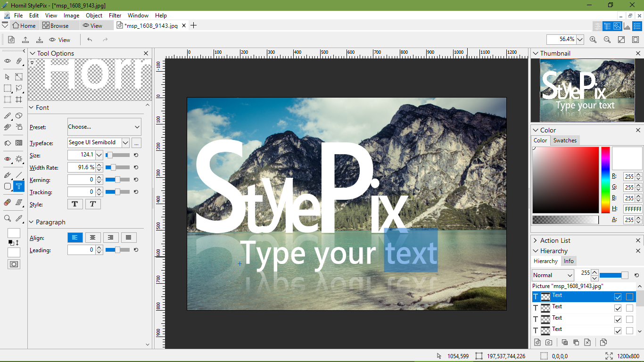Screen dimensions: 644x362
Task: Open the Normal blend mode dropdown
Action: 553,275
